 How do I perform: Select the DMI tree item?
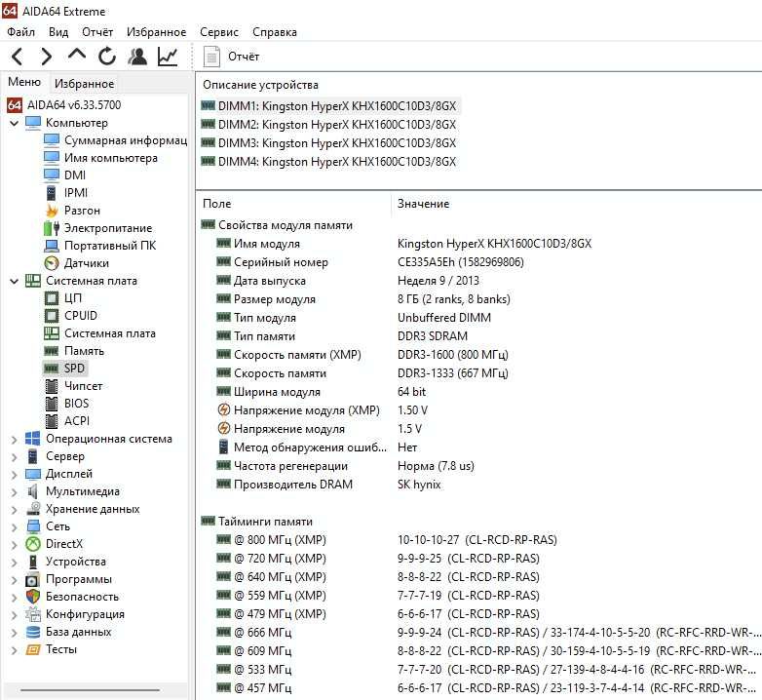pyautogui.click(x=64, y=175)
